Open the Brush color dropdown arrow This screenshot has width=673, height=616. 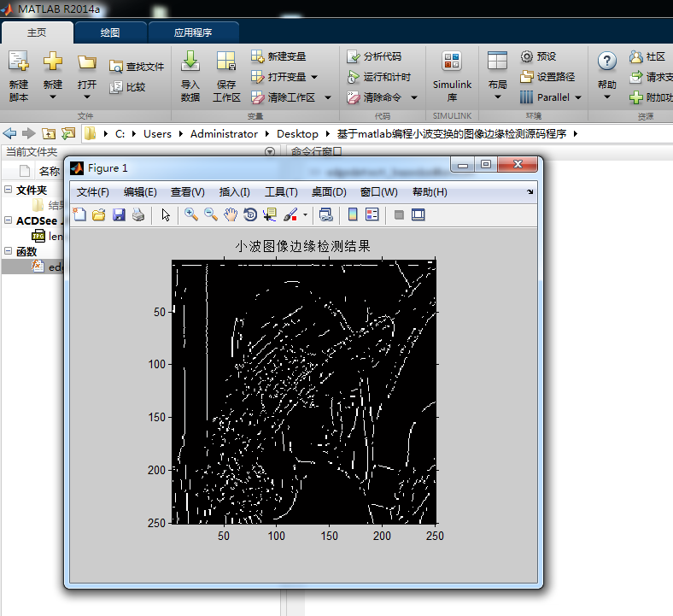305,214
